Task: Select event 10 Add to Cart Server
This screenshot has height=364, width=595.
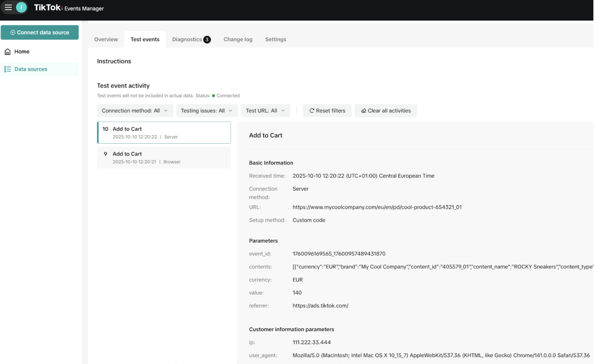Action: point(164,133)
